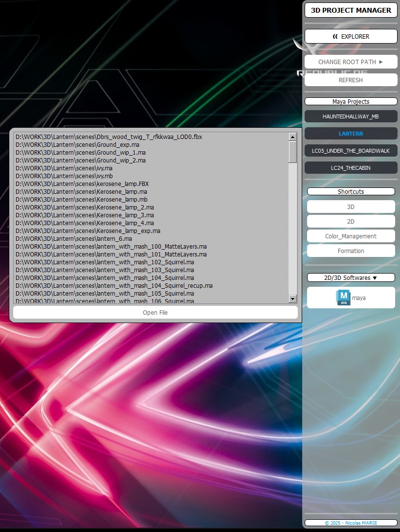This screenshot has height=532, width=400.
Task: Select Kerosene_lamp.mb in file list
Action: point(81,200)
